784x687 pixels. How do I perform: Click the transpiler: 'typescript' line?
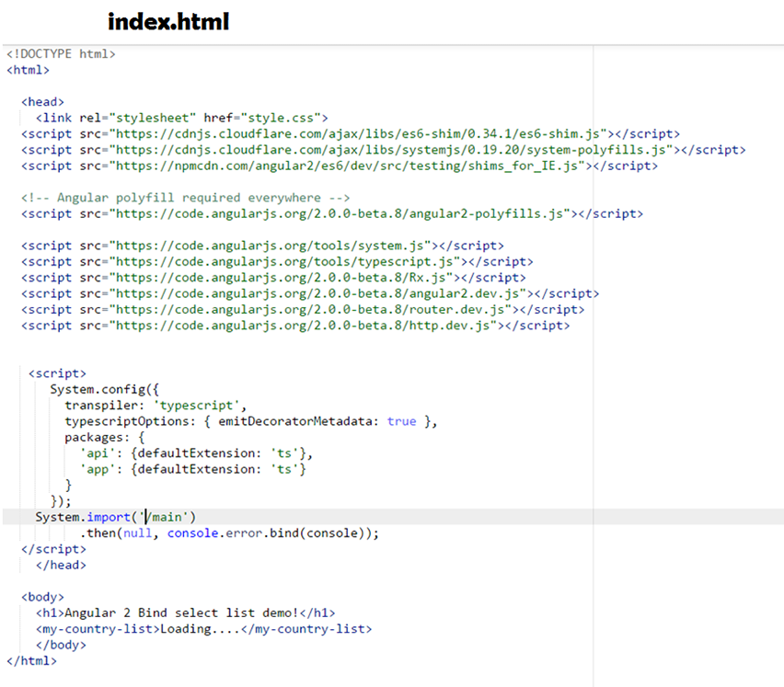(156, 406)
